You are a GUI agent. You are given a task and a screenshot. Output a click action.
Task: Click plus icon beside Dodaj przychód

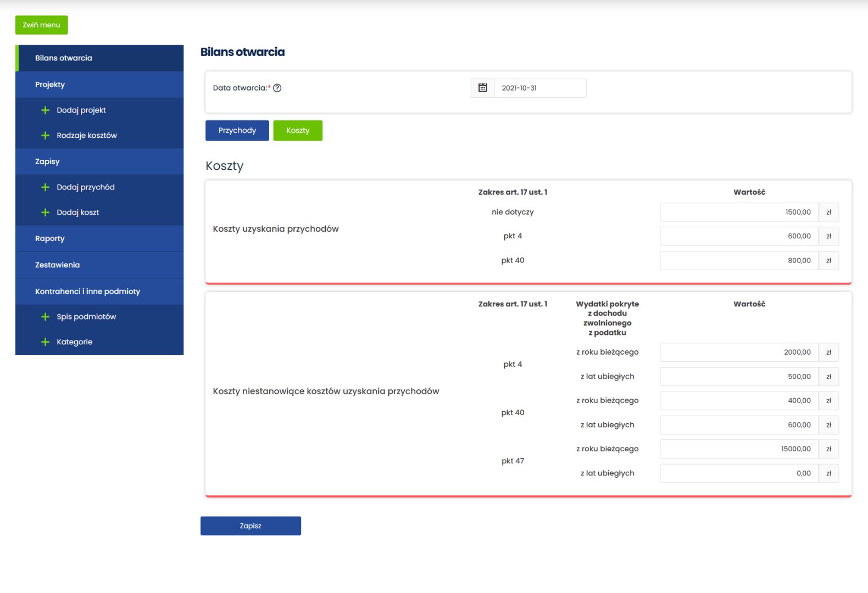45,187
